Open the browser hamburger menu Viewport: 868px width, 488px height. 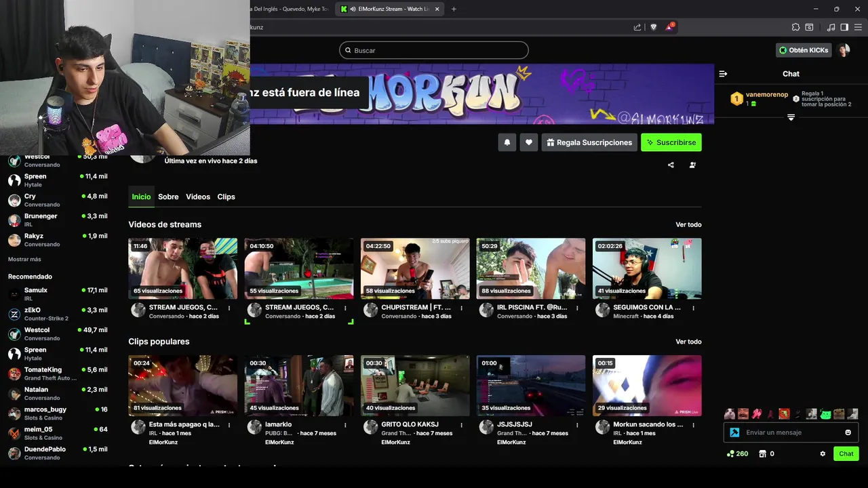tap(858, 27)
